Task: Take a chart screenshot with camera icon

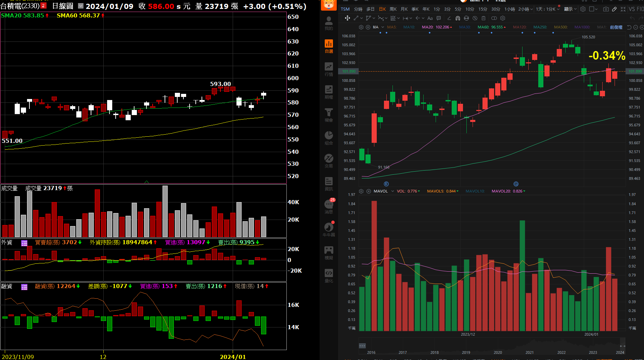Action: click(606, 9)
